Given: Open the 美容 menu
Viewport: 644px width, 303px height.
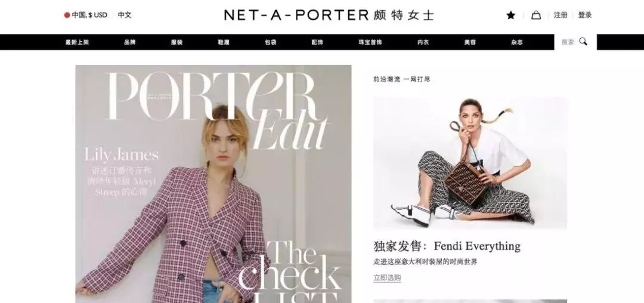Looking at the screenshot, I should tap(470, 42).
